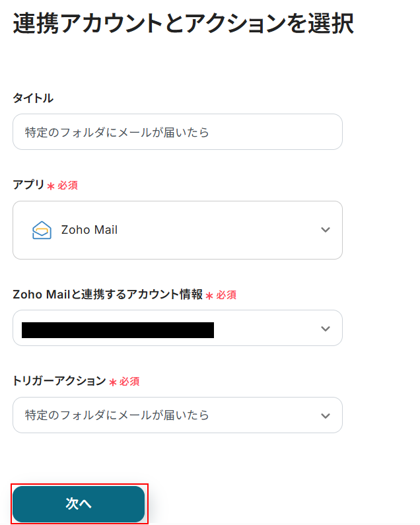Image resolution: width=420 pixels, height=525 pixels.
Task: Click the トリガーアクション field label
Action: (x=59, y=380)
